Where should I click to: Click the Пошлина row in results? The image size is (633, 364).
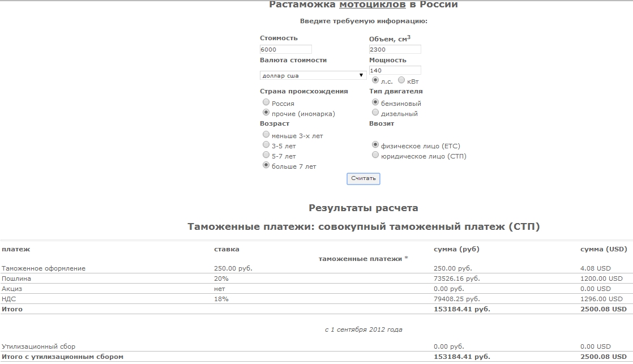point(17,279)
